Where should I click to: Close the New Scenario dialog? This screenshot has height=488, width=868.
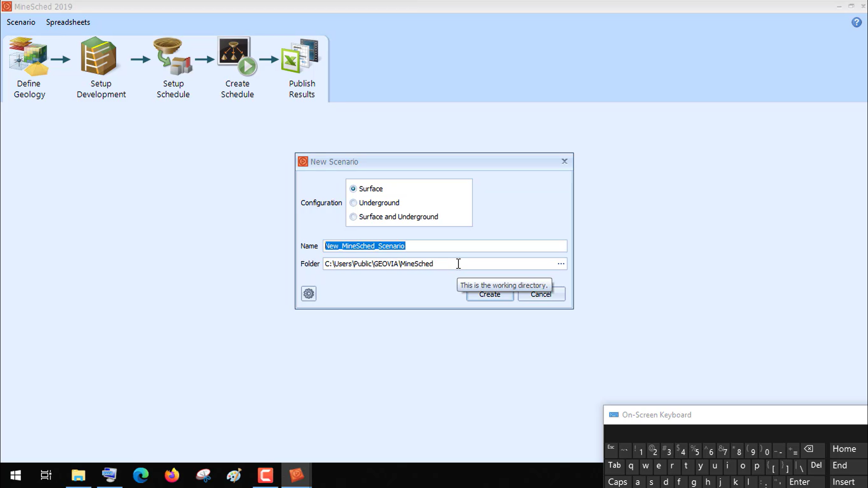564,161
